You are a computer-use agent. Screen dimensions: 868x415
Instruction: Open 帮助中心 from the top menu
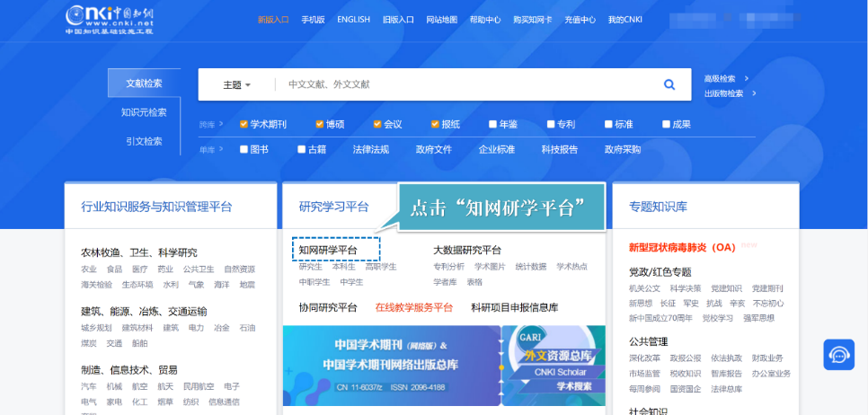click(x=485, y=19)
